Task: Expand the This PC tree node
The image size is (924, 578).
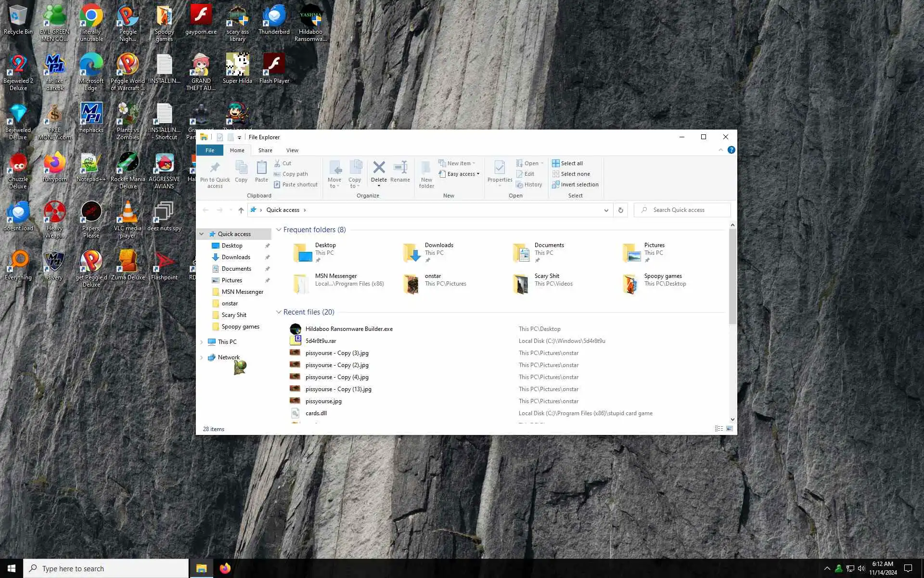Action: (202, 342)
